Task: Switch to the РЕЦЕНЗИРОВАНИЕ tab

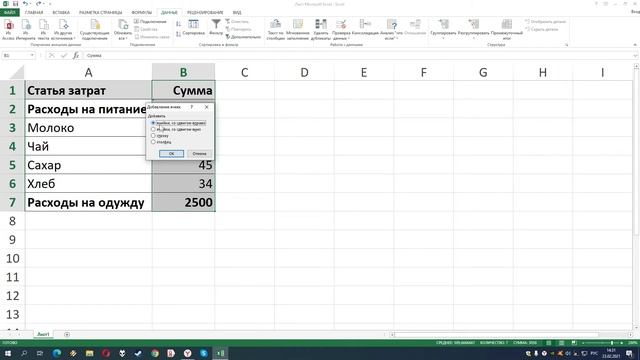Action: [x=205, y=12]
